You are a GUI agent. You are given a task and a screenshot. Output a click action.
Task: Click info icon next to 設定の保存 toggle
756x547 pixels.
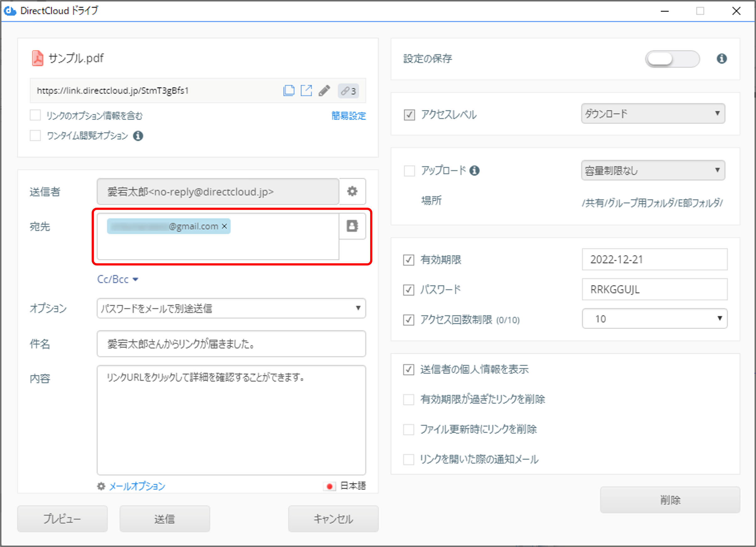pos(722,59)
